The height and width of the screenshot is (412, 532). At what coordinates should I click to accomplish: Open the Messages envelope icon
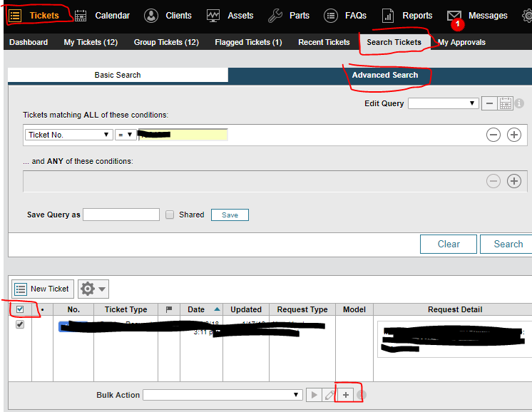click(454, 16)
